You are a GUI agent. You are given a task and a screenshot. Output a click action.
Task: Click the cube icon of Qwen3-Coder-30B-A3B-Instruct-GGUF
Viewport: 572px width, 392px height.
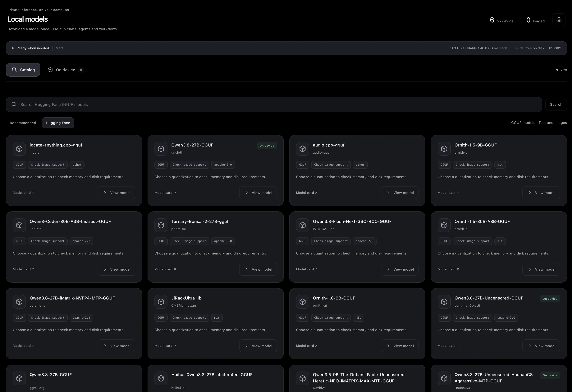tap(19, 225)
